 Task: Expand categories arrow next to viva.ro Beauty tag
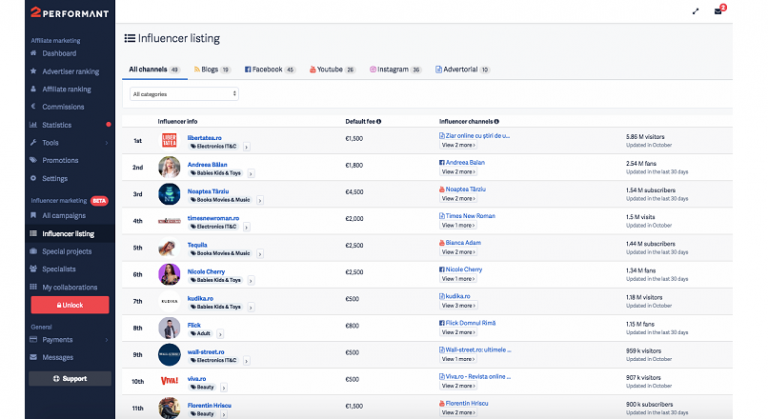tap(223, 387)
